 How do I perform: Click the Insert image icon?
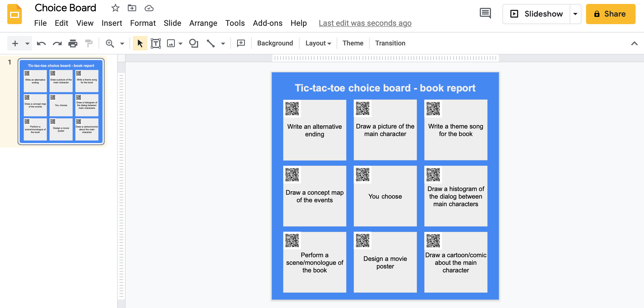(x=171, y=43)
